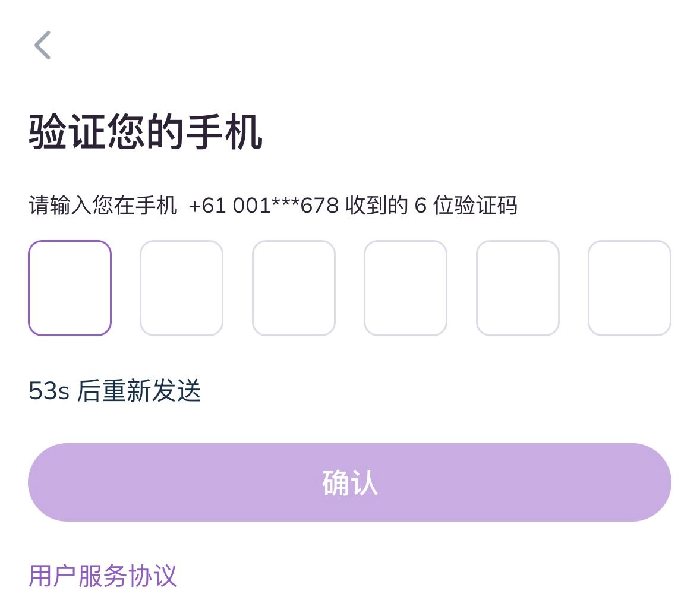Viewport: 700px width, 616px height.
Task: Select the fifth verification code box
Action: point(518,288)
